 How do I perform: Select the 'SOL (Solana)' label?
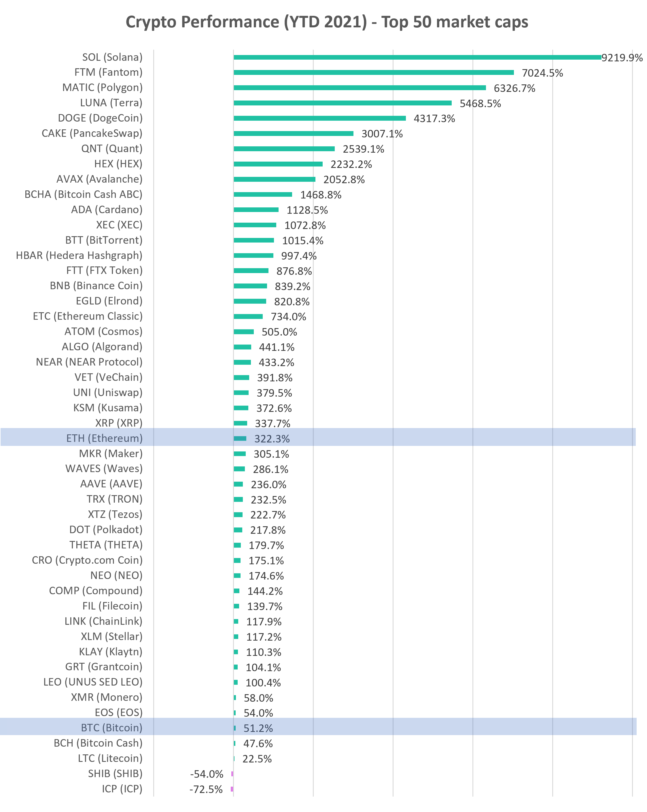[112, 57]
